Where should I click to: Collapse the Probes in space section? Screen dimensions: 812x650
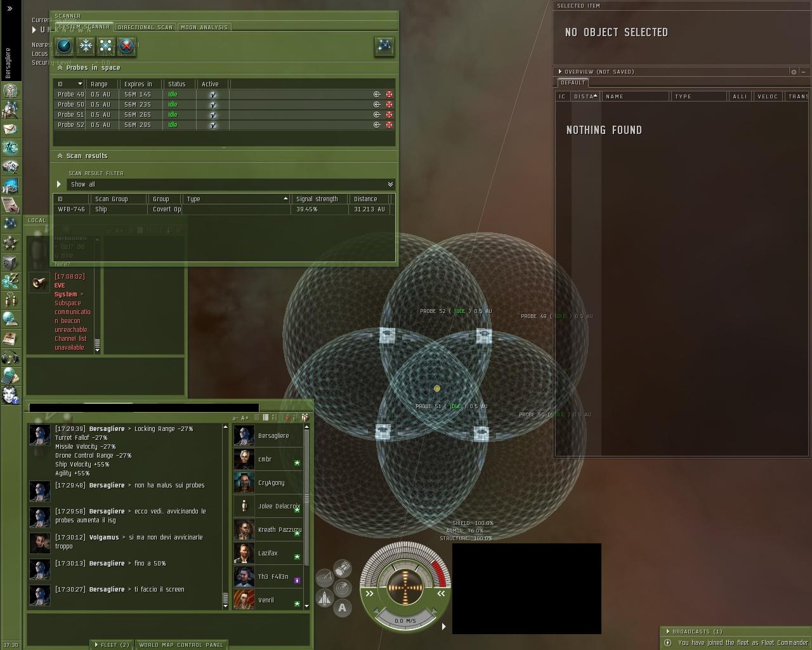click(x=60, y=67)
